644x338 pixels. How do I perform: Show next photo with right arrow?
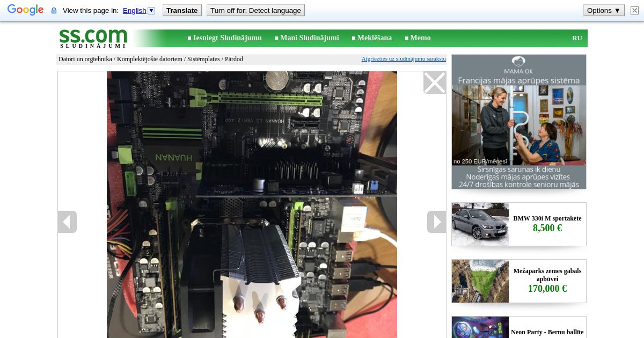437,222
